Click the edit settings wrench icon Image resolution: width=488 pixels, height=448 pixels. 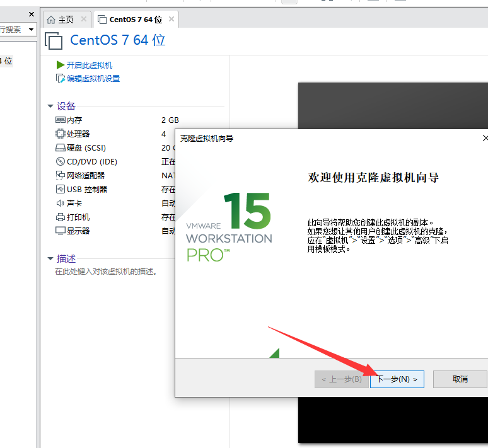pos(61,78)
